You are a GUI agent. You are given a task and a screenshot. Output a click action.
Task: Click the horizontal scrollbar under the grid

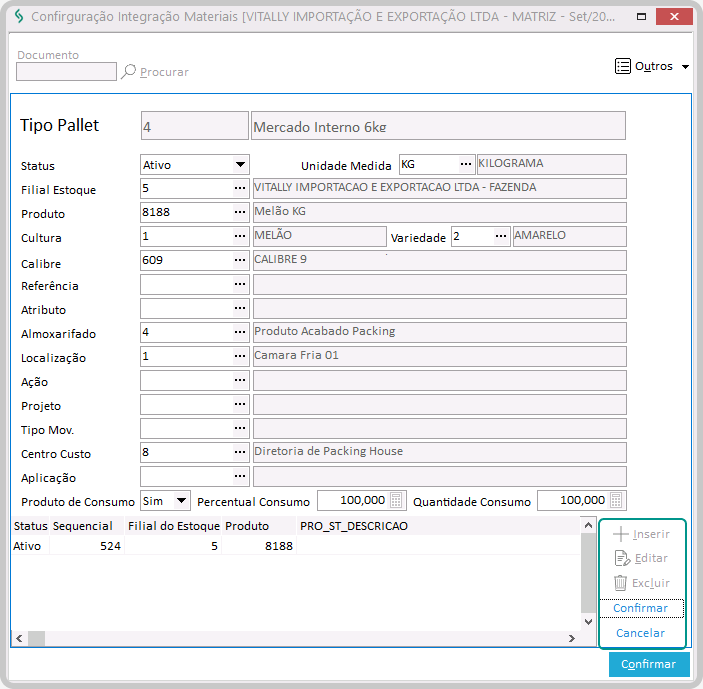click(x=300, y=638)
